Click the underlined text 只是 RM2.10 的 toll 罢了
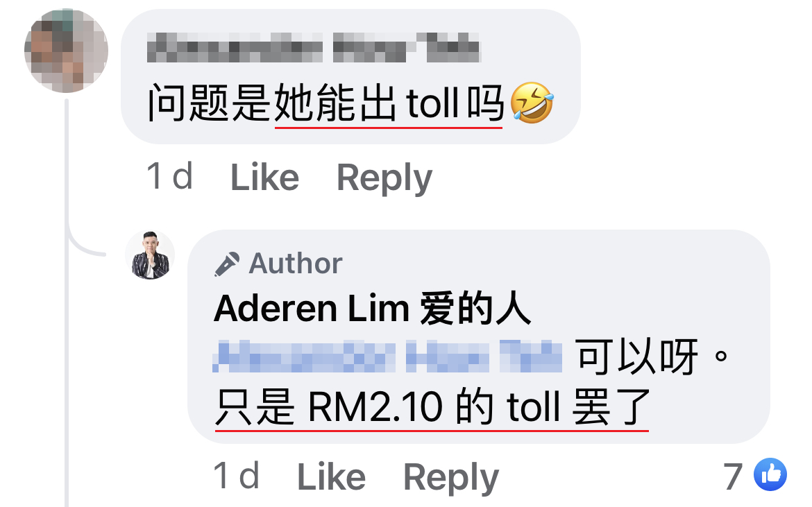 (432, 407)
